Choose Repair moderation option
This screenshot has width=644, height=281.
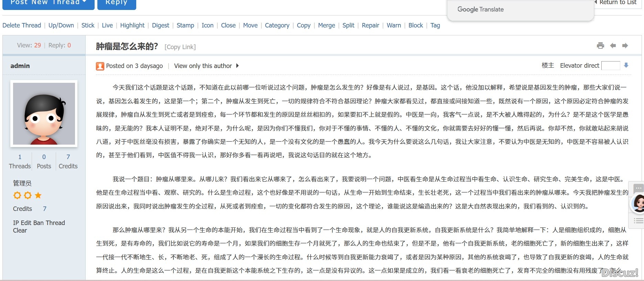pyautogui.click(x=371, y=25)
